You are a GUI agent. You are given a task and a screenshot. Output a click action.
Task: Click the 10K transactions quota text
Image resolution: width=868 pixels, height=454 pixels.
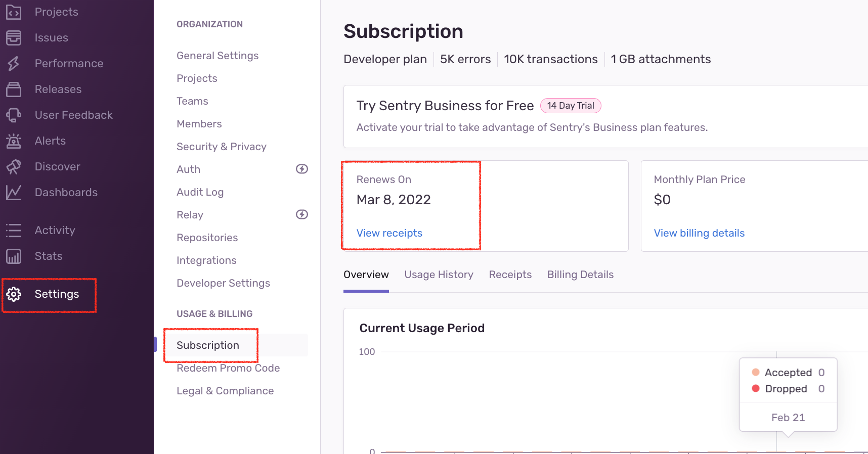pos(550,59)
